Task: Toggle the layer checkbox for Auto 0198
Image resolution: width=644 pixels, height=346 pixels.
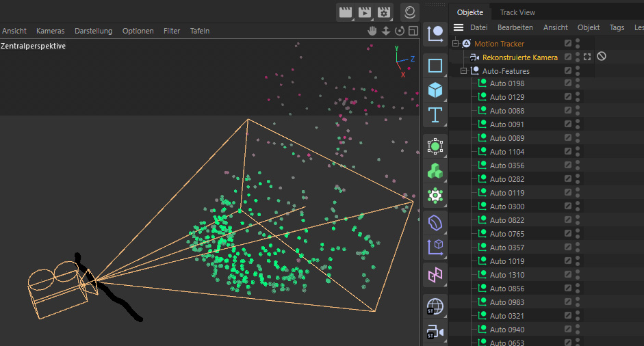Action: 568,83
